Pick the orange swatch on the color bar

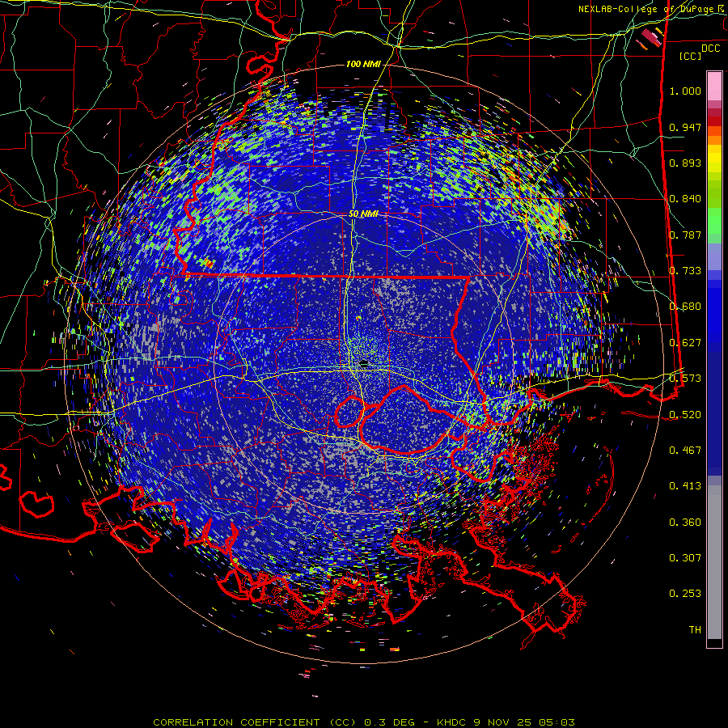714,140
